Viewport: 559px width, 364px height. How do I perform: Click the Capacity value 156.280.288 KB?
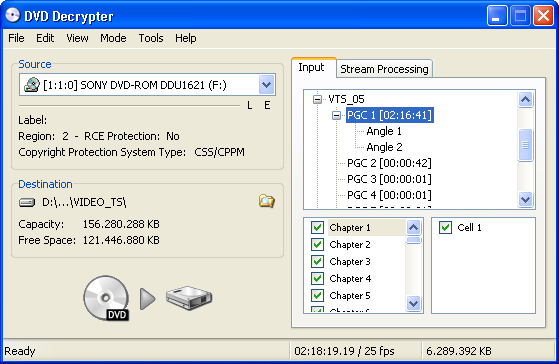(121, 224)
